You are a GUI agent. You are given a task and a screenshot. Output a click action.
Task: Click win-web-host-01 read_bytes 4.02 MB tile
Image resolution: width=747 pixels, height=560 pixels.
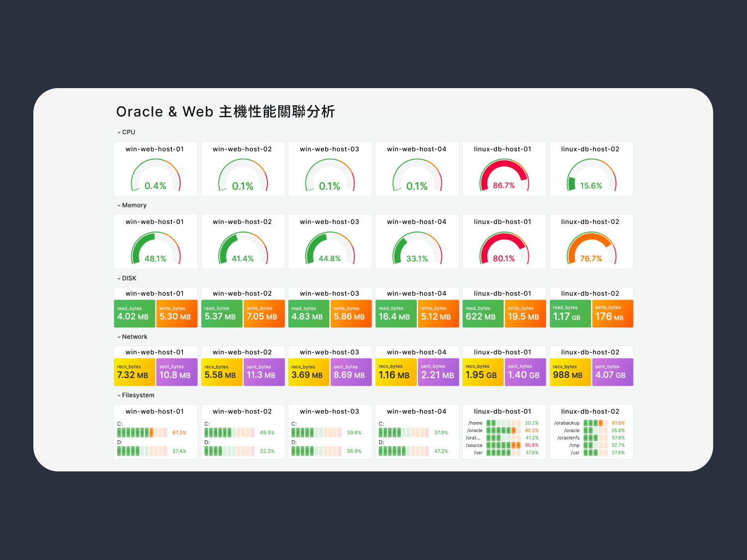click(x=134, y=314)
